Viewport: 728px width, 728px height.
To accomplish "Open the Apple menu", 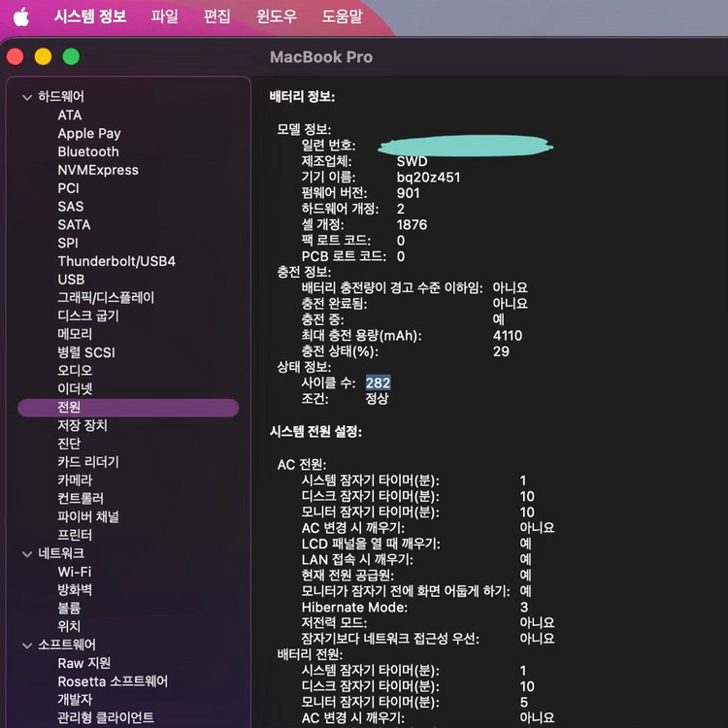I will click(x=21, y=17).
